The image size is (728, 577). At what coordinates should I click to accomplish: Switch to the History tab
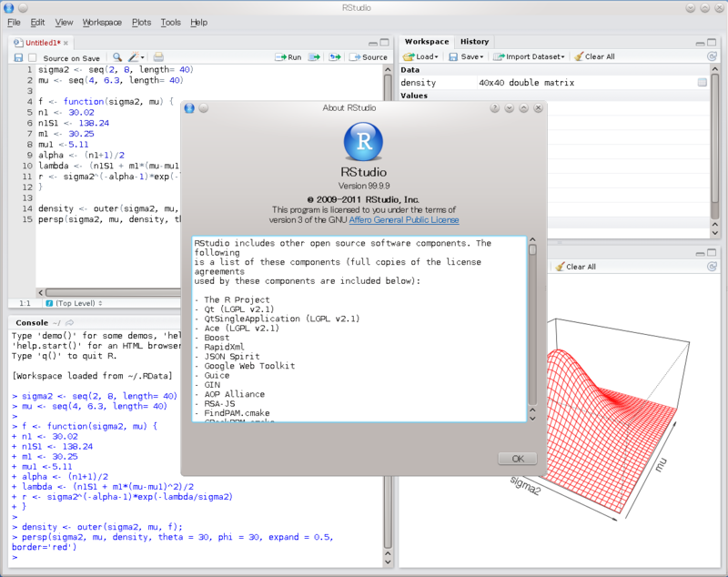474,41
